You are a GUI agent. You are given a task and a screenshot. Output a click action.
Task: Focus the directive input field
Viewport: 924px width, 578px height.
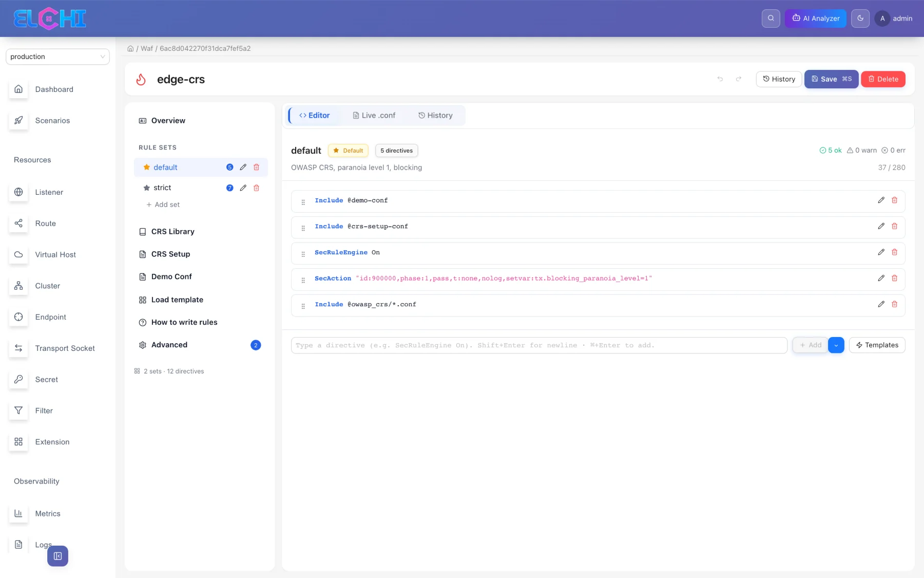pos(539,345)
